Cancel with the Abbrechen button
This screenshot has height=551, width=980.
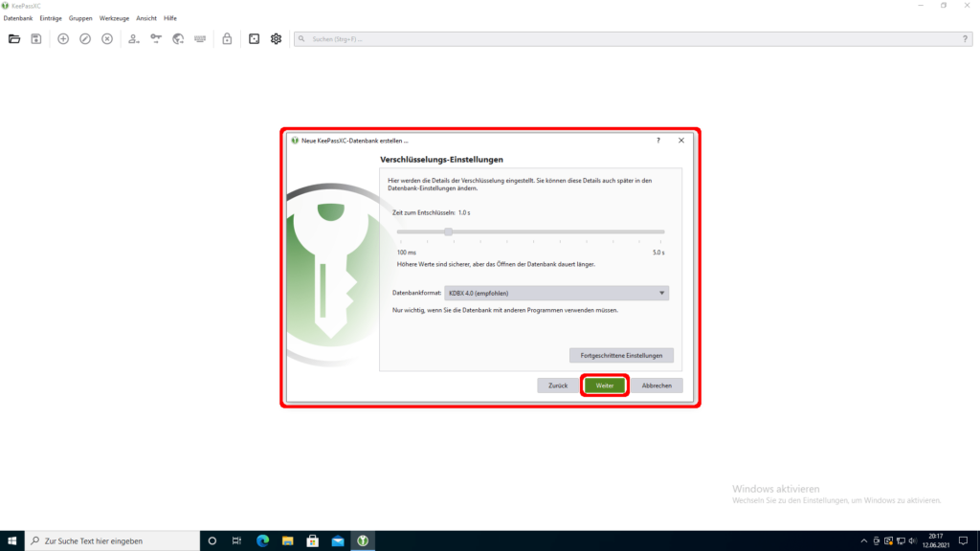[x=657, y=386]
